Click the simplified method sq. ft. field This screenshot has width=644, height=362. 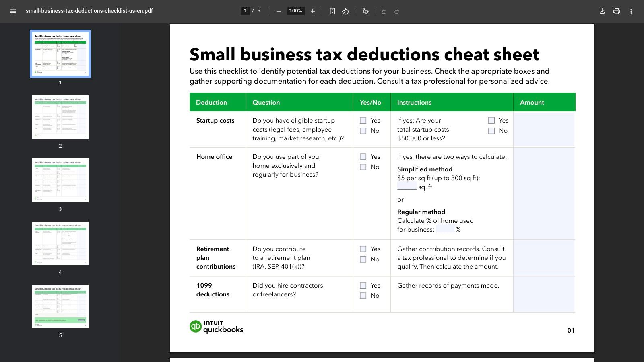[x=407, y=186]
